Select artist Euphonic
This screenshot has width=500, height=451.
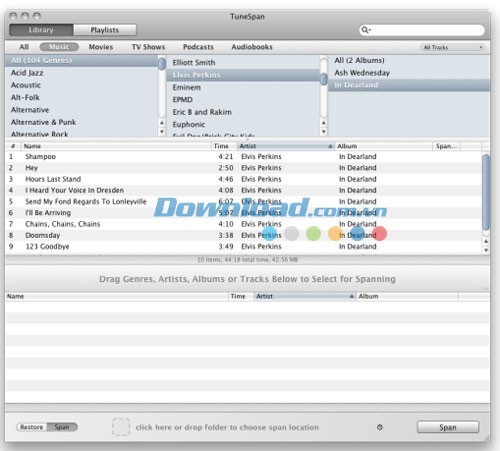coord(243,124)
